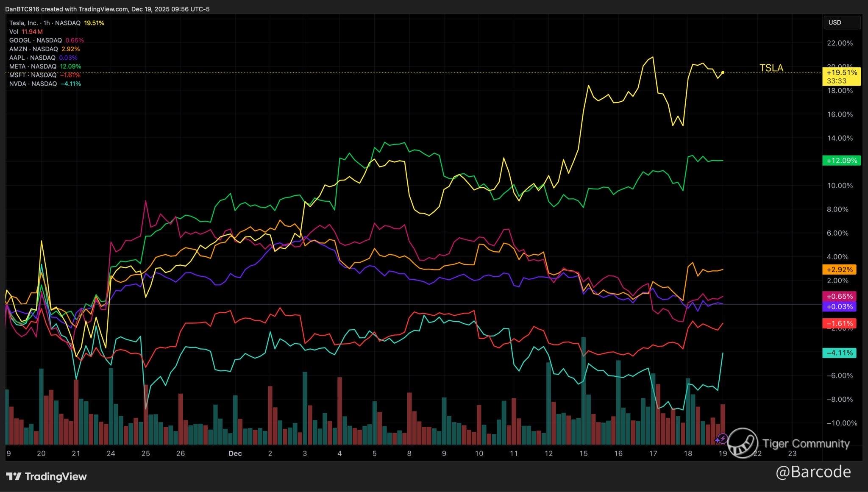Screen dimensions: 868x492
Task: Select the META NASDAQ legend row
Action: point(33,67)
